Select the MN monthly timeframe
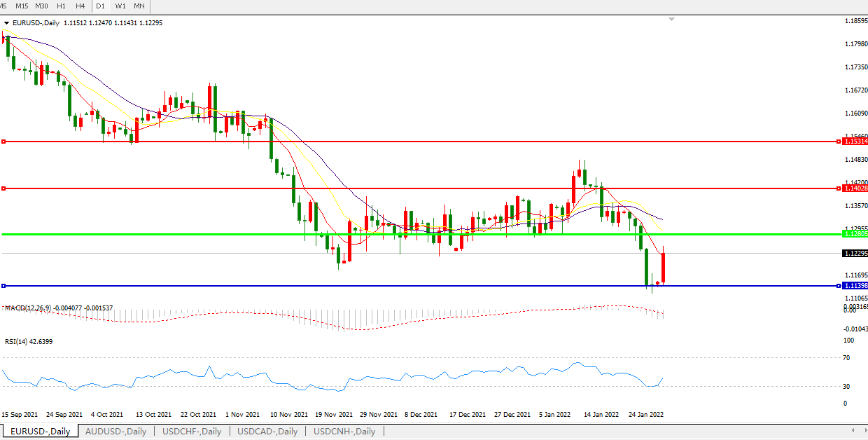This screenshot has height=440, width=868. click(139, 6)
